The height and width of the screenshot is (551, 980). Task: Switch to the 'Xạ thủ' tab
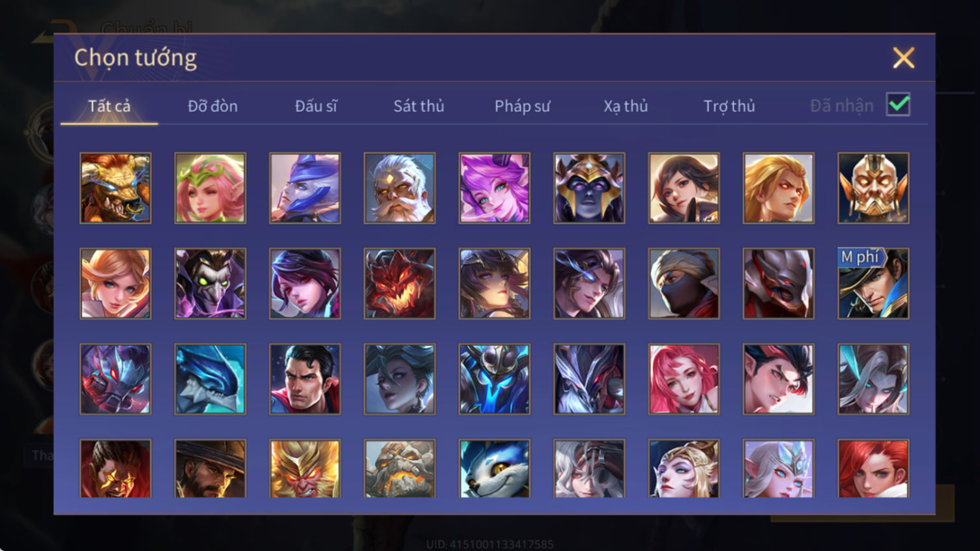pyautogui.click(x=626, y=106)
